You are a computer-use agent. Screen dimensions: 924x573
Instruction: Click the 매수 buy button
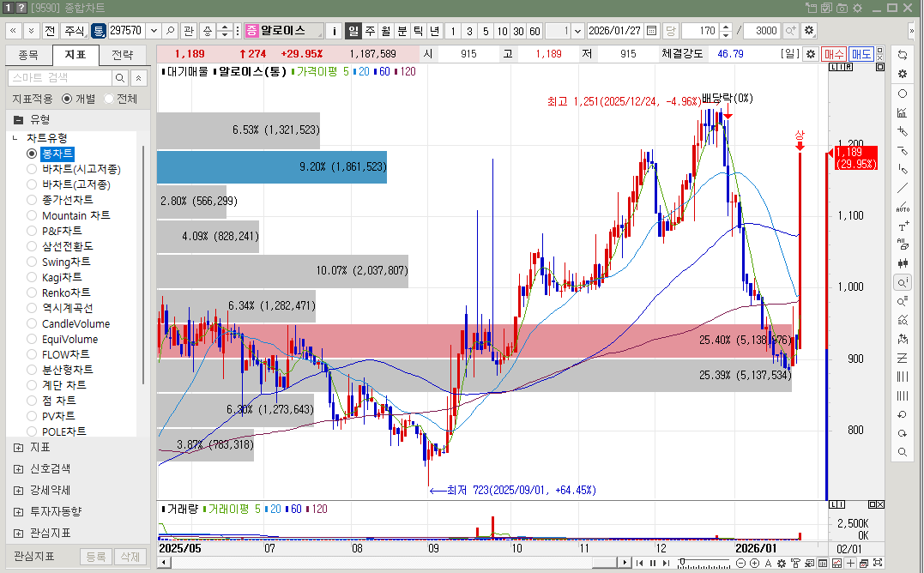[834, 53]
